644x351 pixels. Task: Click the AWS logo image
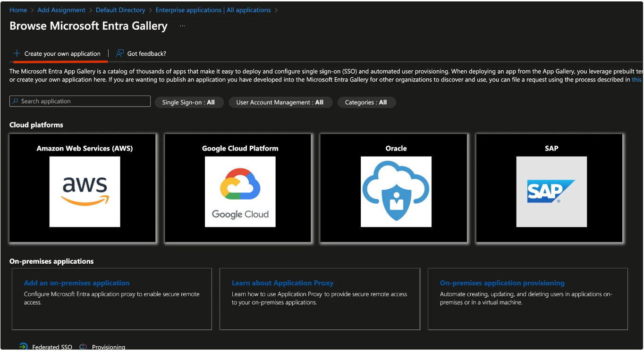(85, 192)
